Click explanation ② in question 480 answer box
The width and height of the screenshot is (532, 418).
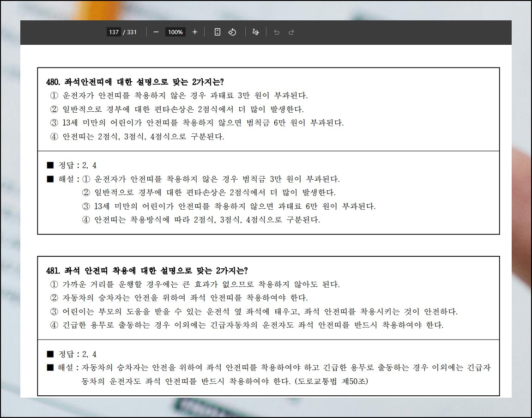tap(209, 193)
